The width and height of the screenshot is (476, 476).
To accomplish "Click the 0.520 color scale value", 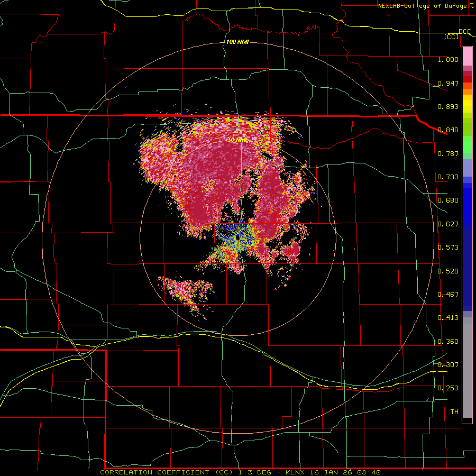I will coord(448,271).
